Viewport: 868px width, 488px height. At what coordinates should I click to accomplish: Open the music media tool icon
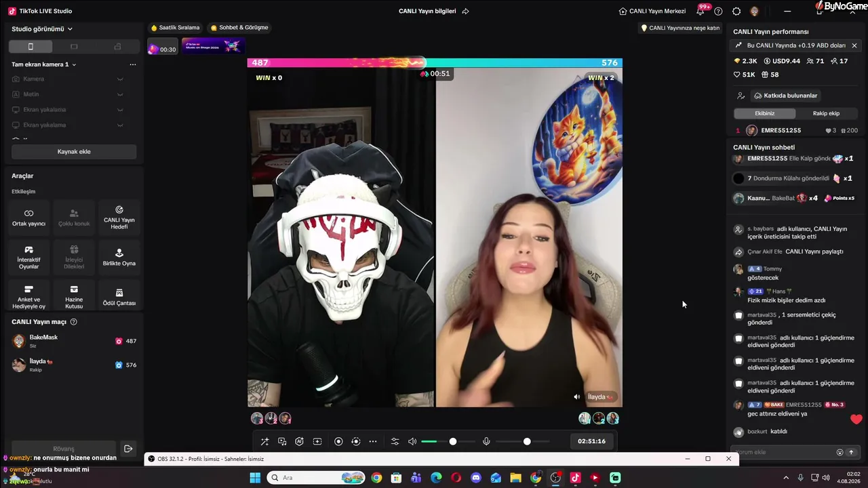coord(282,442)
